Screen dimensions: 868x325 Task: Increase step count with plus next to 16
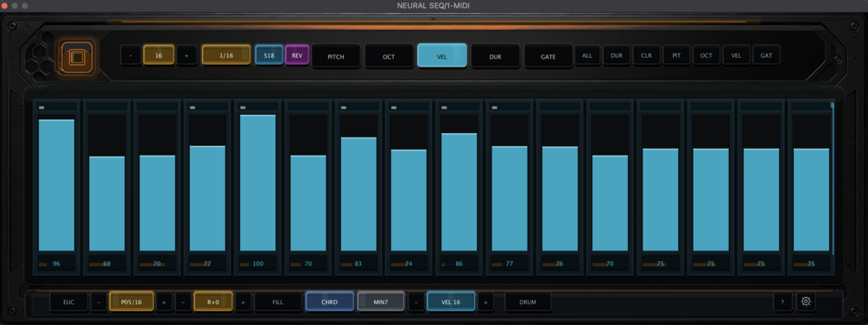pyautogui.click(x=187, y=55)
